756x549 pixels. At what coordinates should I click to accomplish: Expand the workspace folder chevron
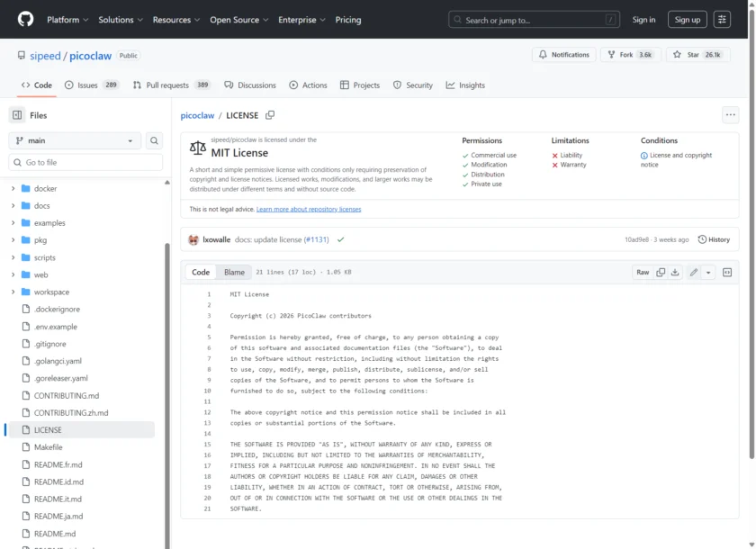coord(13,292)
